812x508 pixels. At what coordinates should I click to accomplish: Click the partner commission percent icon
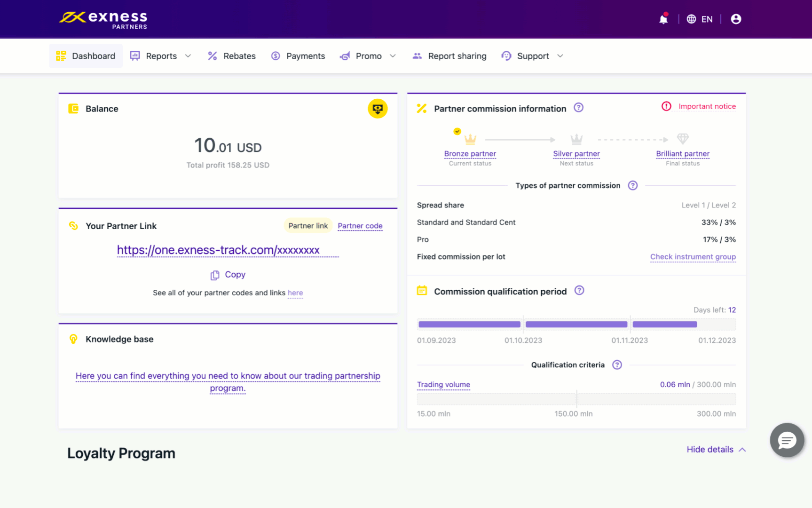422,109
